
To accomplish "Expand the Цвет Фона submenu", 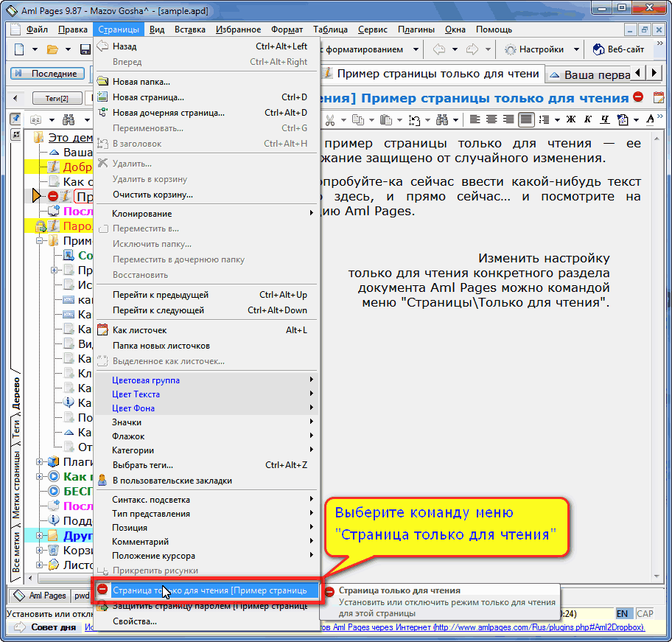I will 206,408.
